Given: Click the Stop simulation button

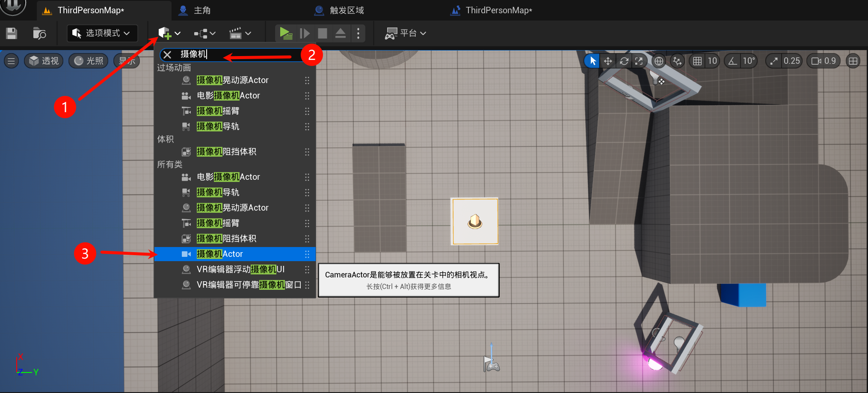Looking at the screenshot, I should pyautogui.click(x=323, y=33).
